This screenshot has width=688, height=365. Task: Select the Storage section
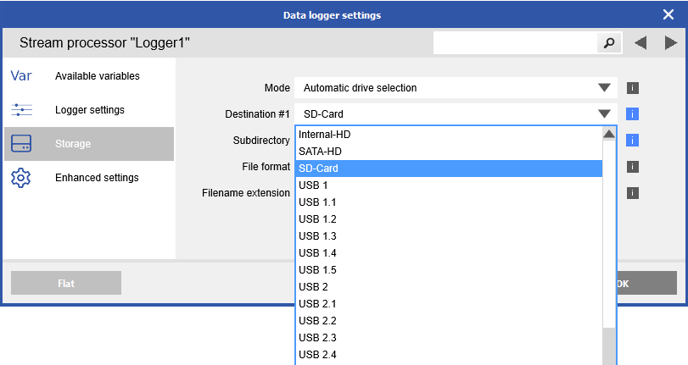click(x=89, y=144)
